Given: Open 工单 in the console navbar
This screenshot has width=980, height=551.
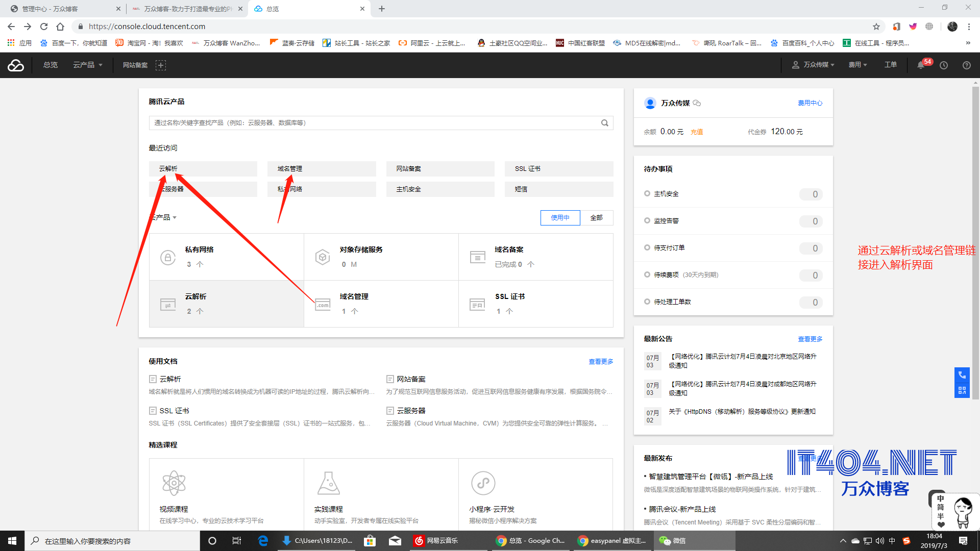Looking at the screenshot, I should [x=890, y=65].
